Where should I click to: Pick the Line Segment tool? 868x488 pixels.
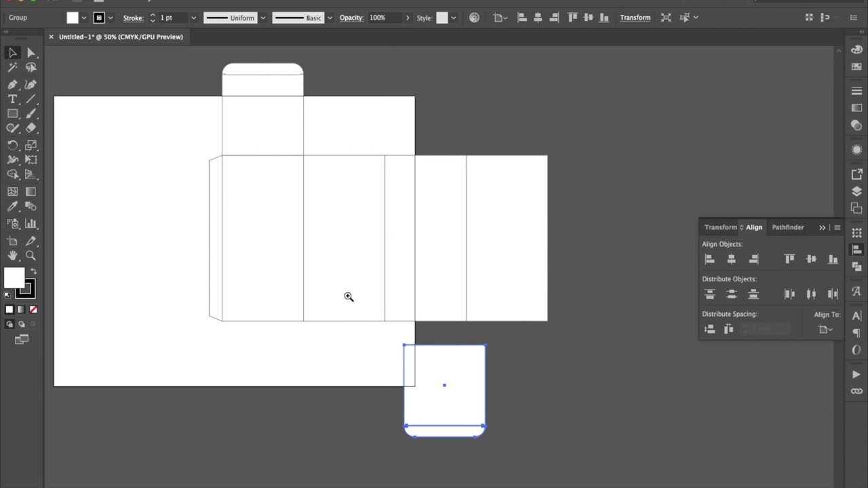(31, 99)
